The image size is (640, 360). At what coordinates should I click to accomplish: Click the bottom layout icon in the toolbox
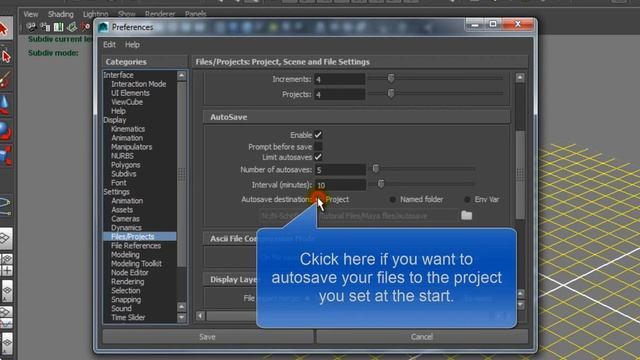[x=7, y=343]
